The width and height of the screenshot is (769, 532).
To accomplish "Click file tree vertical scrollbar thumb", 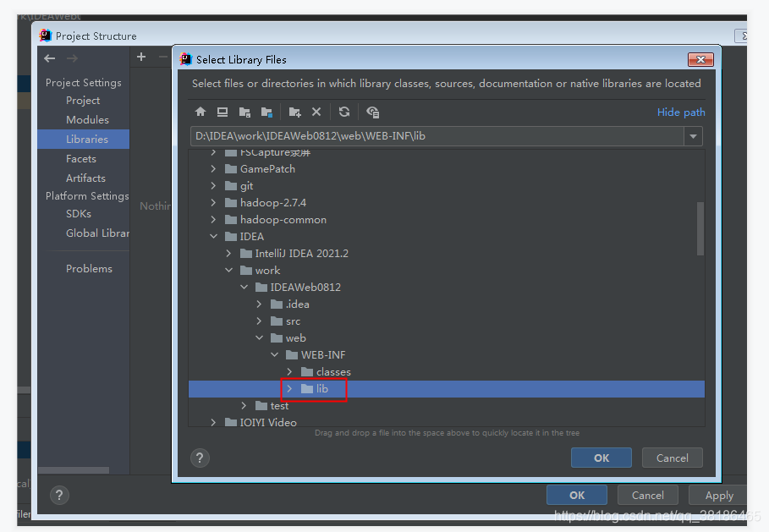I will tap(700, 228).
